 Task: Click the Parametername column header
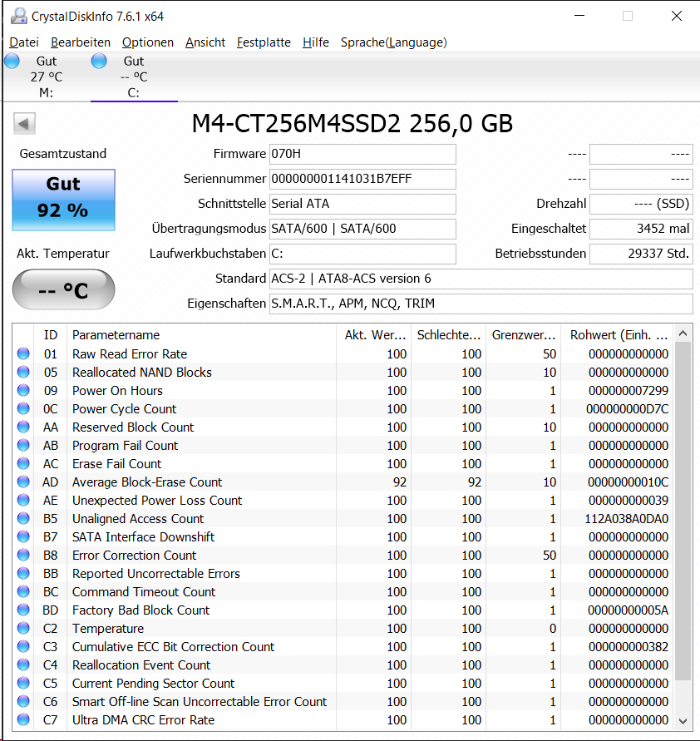(x=202, y=334)
